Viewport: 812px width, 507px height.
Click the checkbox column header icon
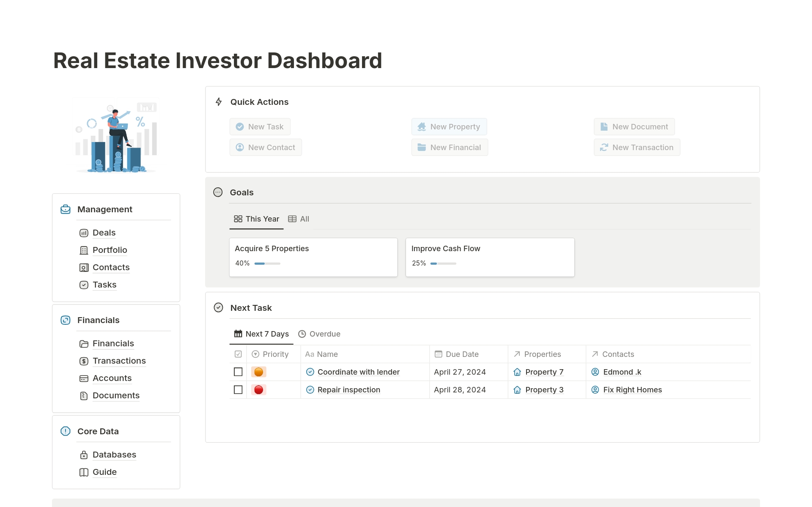[x=238, y=354]
